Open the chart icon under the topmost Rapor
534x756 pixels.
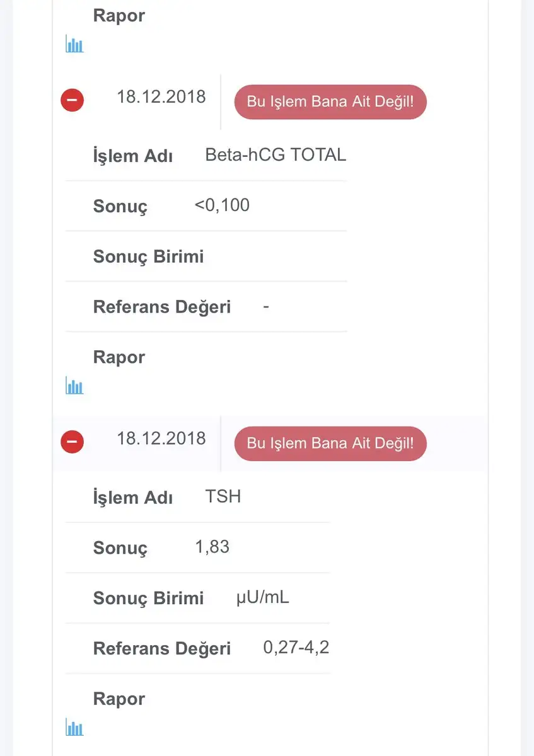pyautogui.click(x=74, y=45)
